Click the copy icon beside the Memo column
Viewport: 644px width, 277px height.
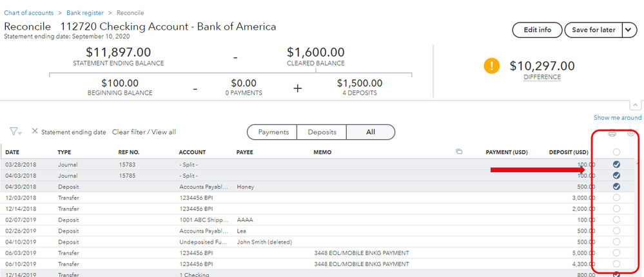coord(459,152)
